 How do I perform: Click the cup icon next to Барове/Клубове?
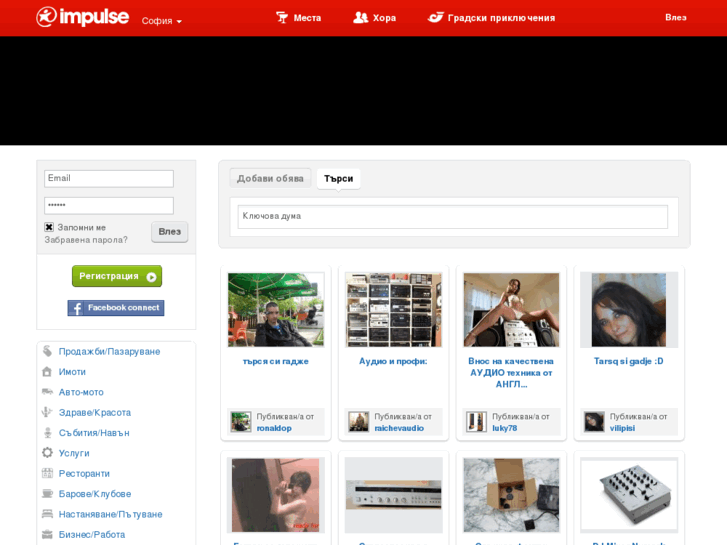(47, 494)
